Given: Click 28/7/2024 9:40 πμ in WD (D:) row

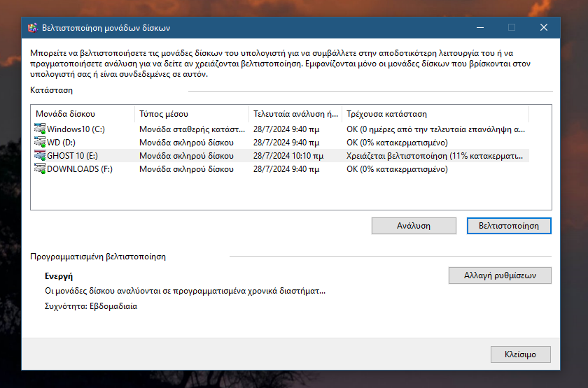Looking at the screenshot, I should (x=286, y=143).
